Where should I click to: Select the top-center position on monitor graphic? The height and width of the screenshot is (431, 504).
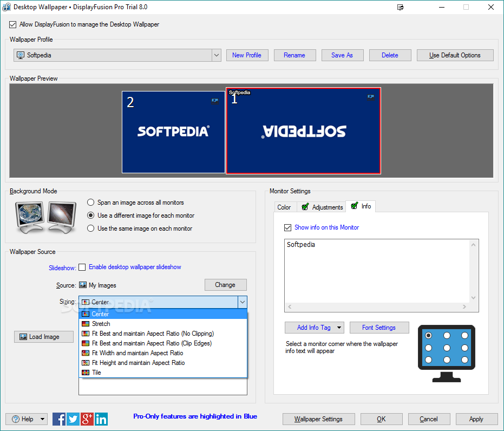click(447, 336)
